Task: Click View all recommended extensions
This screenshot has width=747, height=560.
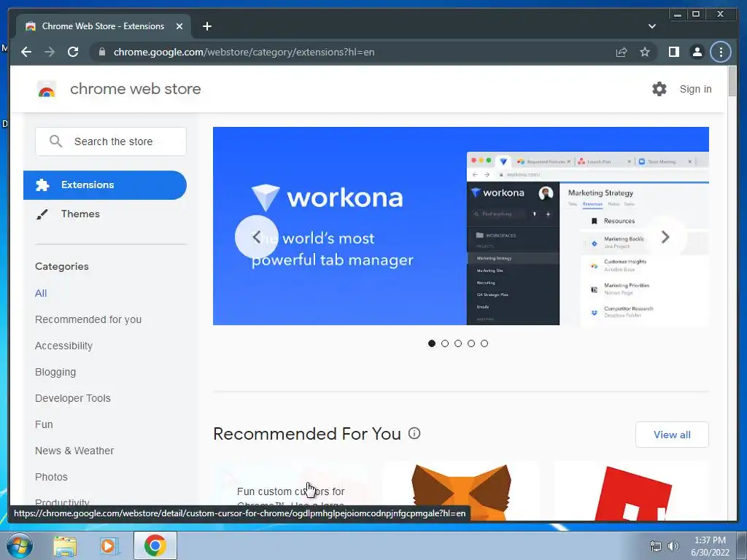Action: point(672,435)
